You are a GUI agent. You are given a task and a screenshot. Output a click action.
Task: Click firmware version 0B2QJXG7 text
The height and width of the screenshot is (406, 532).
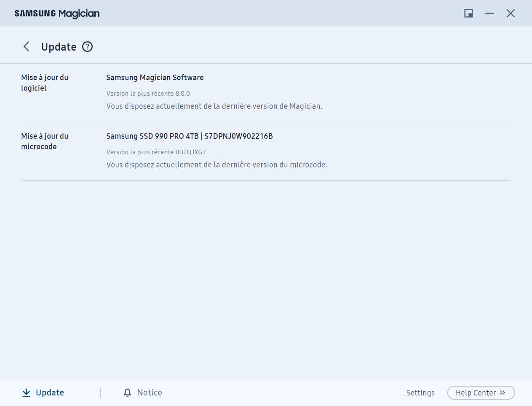click(x=191, y=152)
